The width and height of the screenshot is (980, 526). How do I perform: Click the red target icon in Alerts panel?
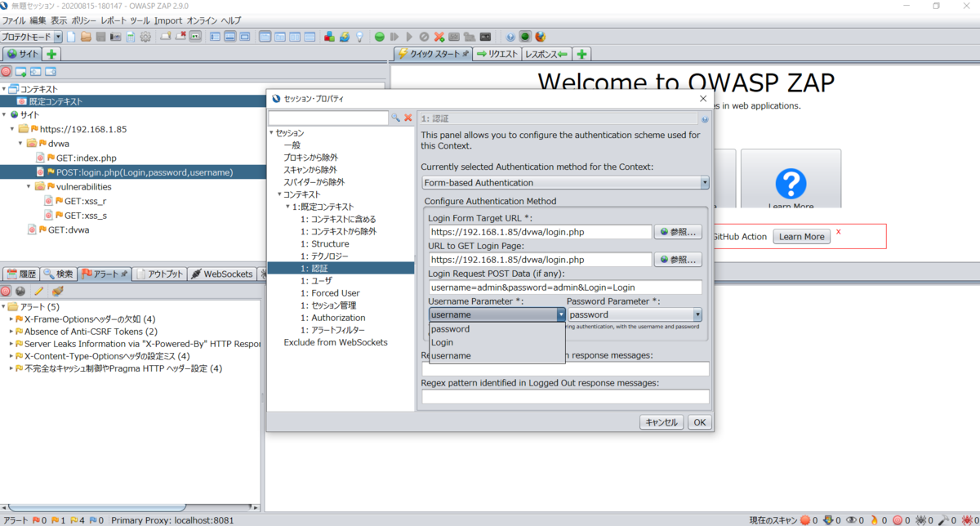7,291
